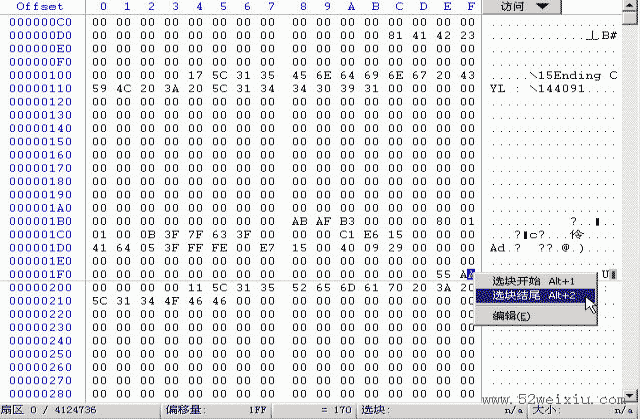Click column header C in hex view
The height and width of the screenshot is (419, 640).
(399, 7)
